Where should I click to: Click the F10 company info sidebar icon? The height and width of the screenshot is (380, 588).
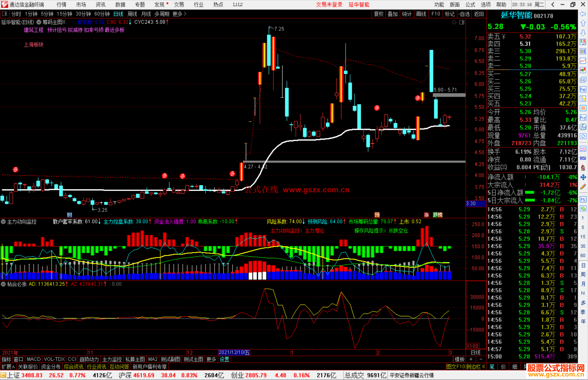[x=583, y=89]
